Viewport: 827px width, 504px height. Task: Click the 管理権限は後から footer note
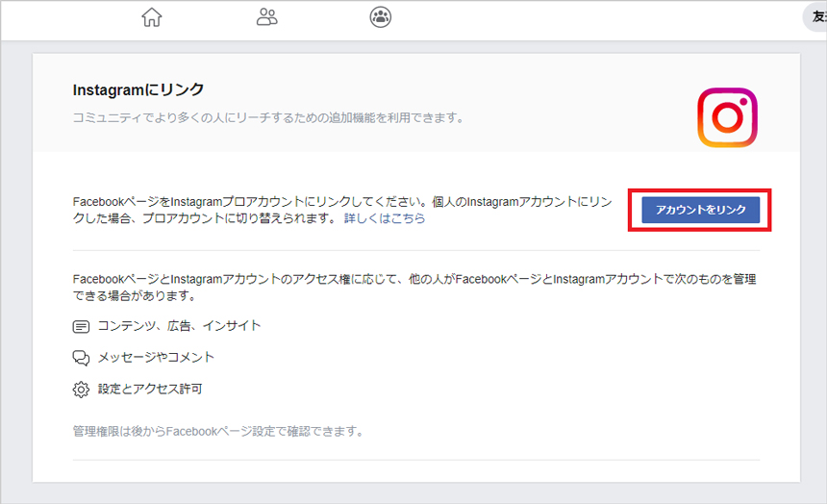pos(218,431)
